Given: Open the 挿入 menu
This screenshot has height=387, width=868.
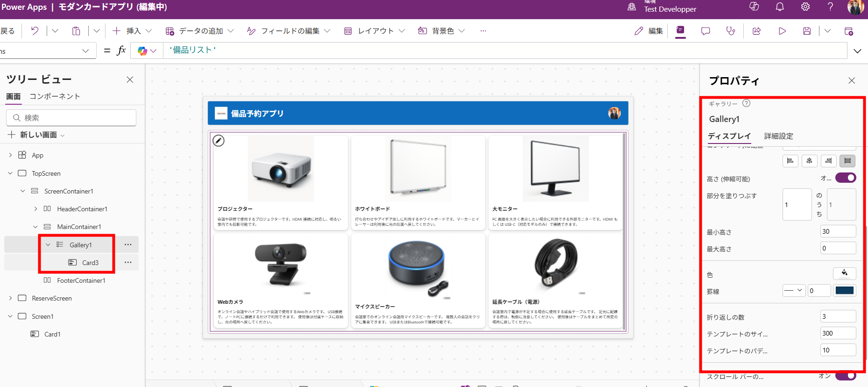Looking at the screenshot, I should 133,31.
